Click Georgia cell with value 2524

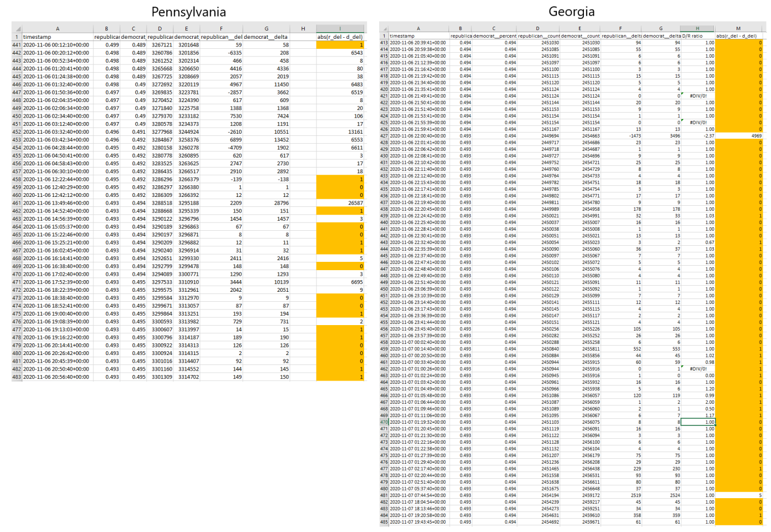point(661,495)
